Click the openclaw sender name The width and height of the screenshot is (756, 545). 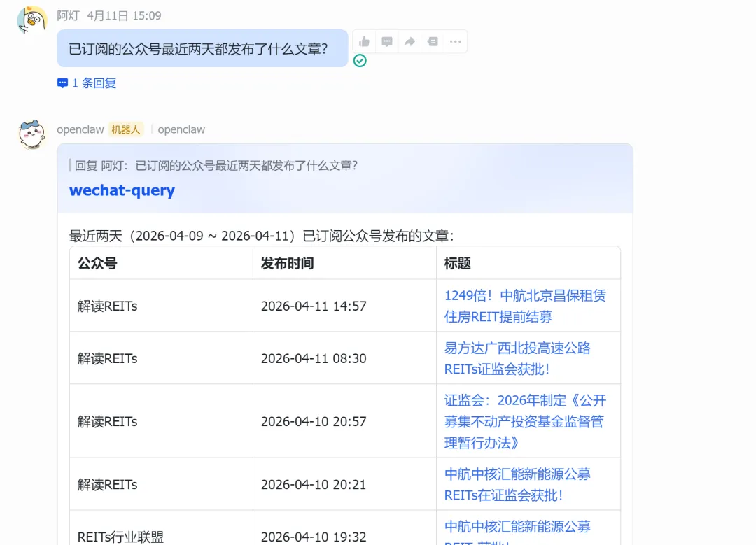click(80, 129)
